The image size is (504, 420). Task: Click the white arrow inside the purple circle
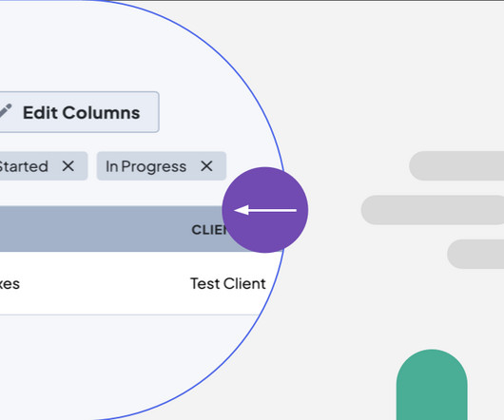coord(265,210)
